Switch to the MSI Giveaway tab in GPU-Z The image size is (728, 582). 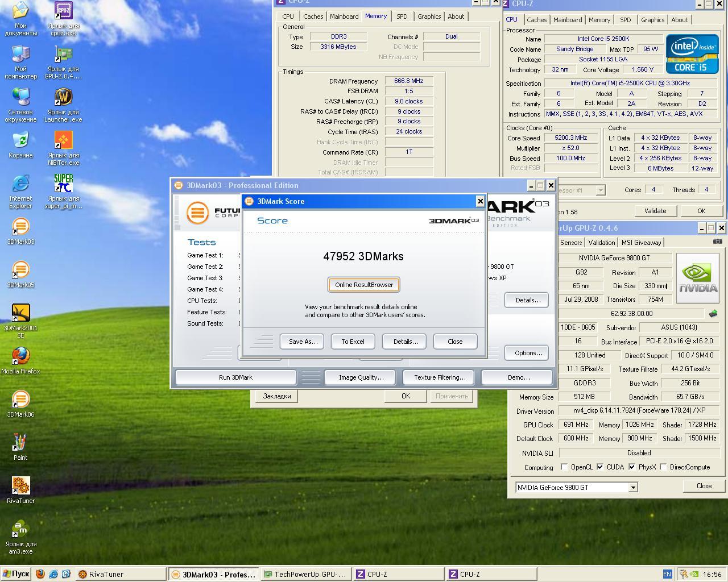tap(641, 243)
